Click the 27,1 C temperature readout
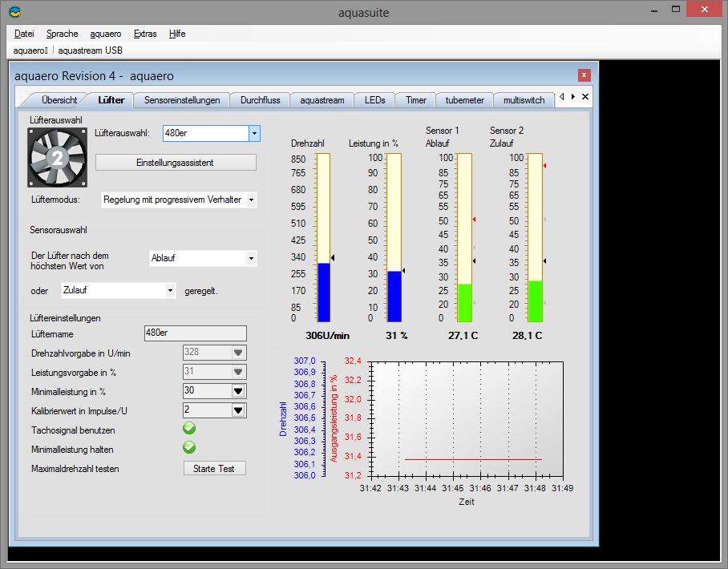Viewport: 728px width, 569px height. (463, 336)
